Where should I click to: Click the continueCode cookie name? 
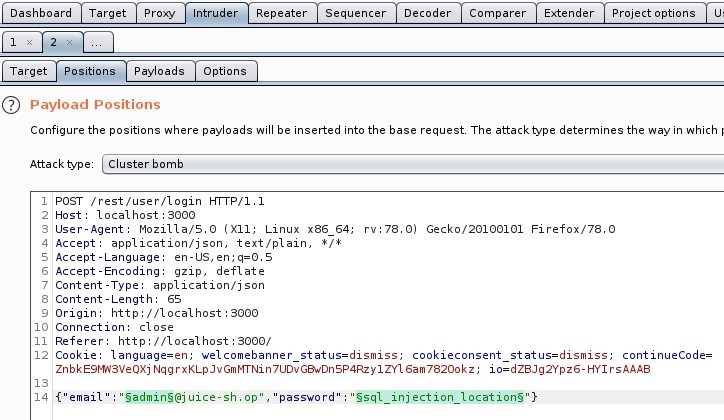pyautogui.click(x=664, y=355)
